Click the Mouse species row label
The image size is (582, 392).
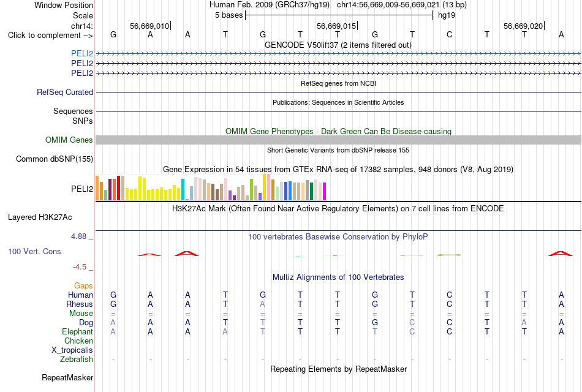point(81,314)
